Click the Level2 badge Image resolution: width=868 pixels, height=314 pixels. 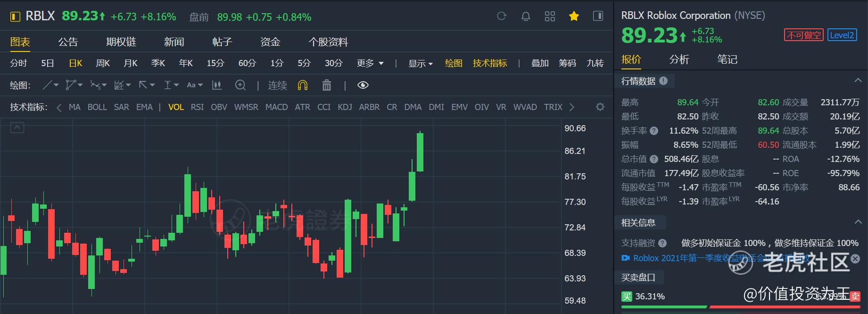[x=842, y=35]
